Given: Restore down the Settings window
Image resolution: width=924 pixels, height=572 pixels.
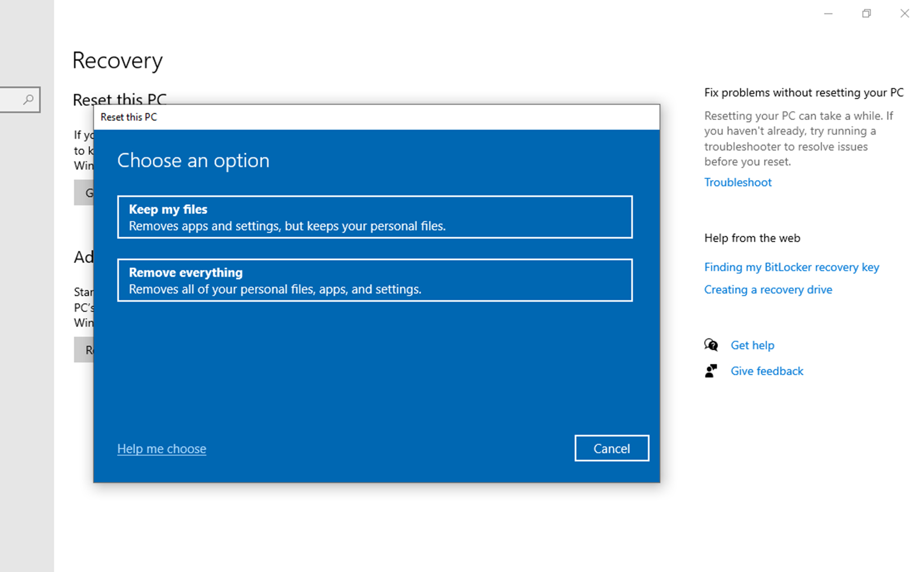Looking at the screenshot, I should pyautogui.click(x=866, y=14).
